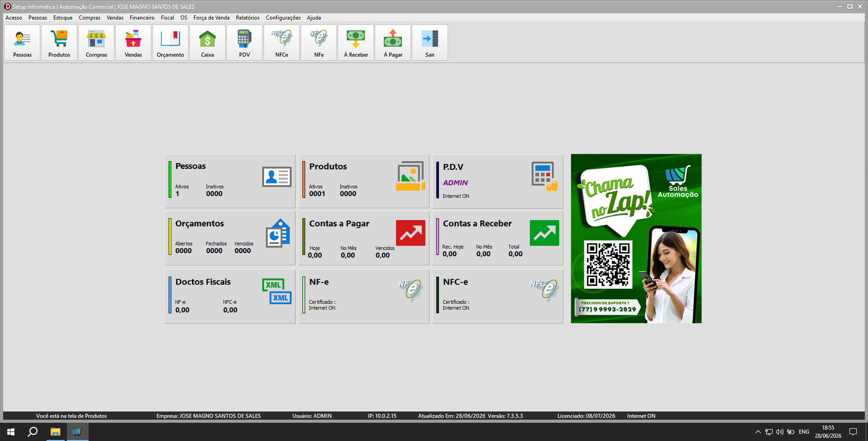Screen dimensions: 868x441
Task: Click the support phone number (77) 9 9993-2829
Action: tap(607, 310)
